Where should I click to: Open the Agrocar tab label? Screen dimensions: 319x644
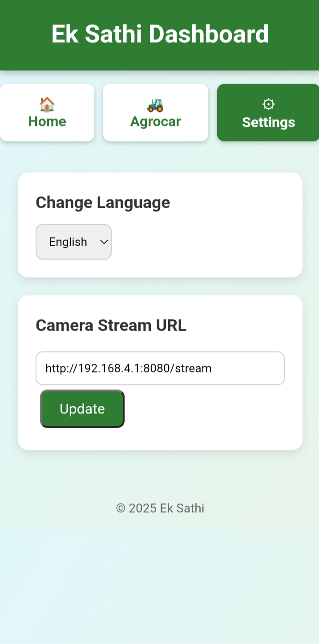(155, 122)
